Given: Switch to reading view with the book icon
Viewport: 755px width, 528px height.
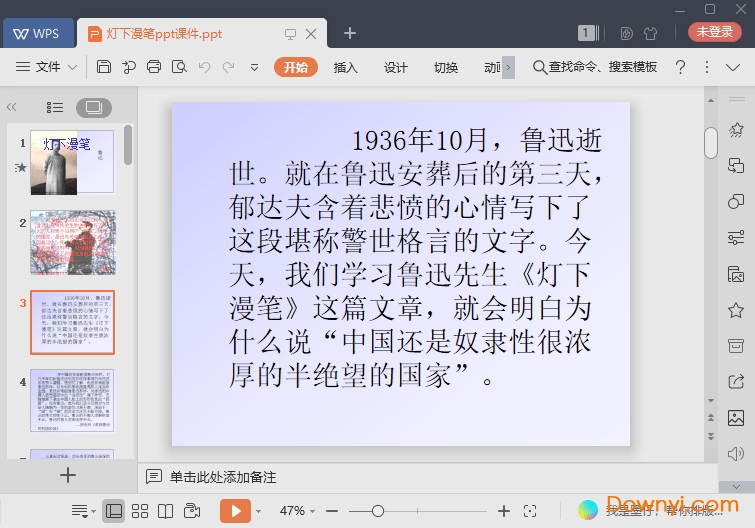Looking at the screenshot, I should 165,511.
